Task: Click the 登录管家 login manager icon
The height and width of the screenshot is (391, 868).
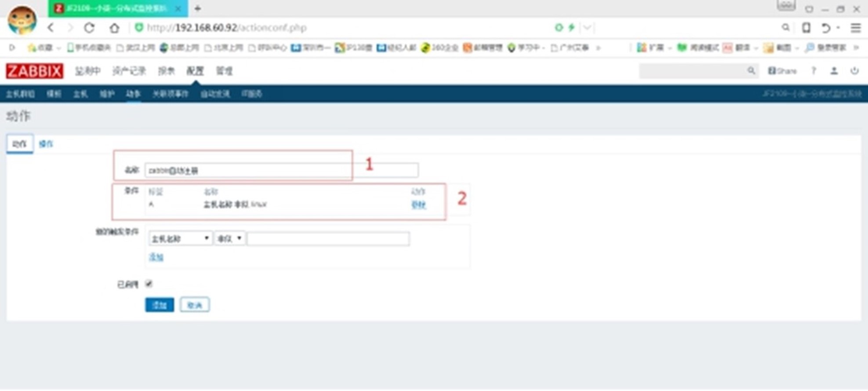Action: click(x=809, y=48)
